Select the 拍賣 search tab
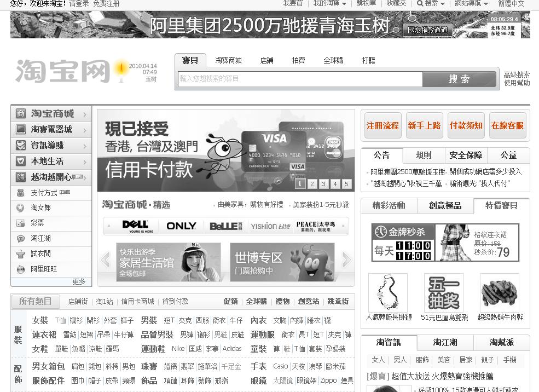This screenshot has width=539, height=392. [298, 61]
